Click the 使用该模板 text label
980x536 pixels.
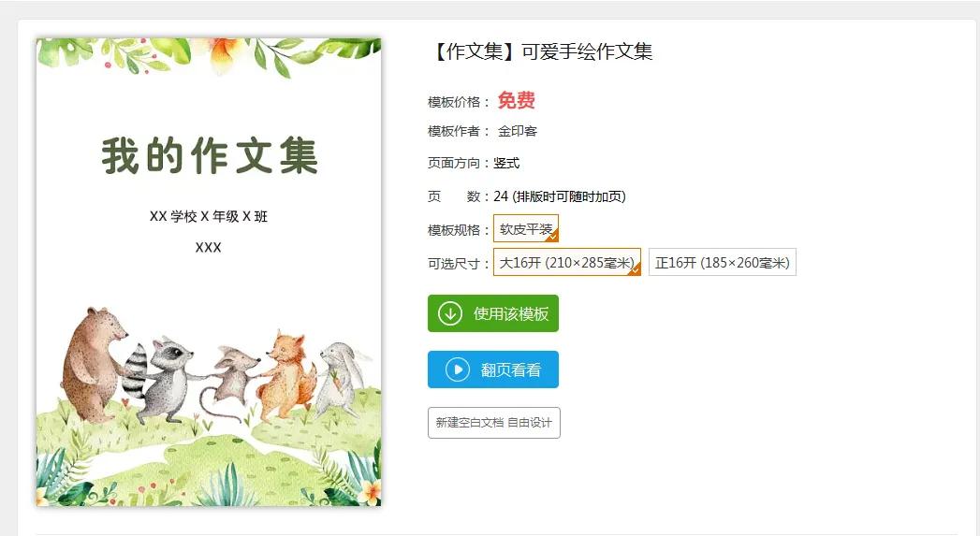pos(511,313)
